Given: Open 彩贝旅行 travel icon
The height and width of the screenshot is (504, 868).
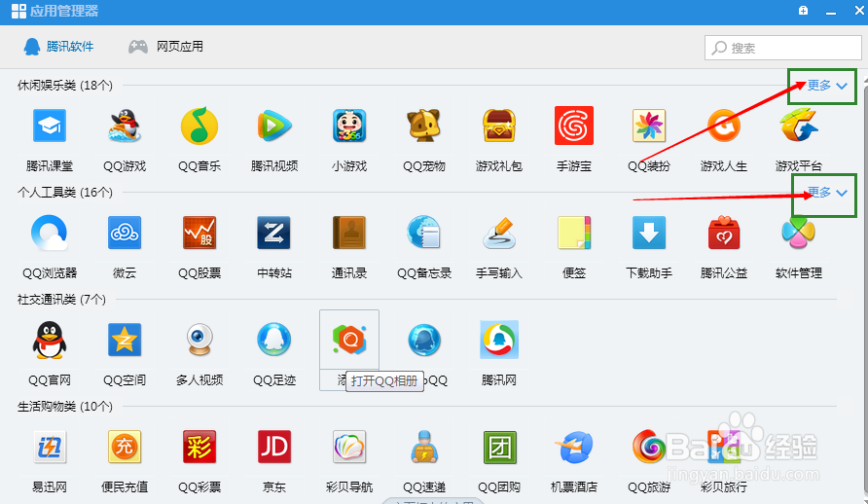Looking at the screenshot, I should 724,447.
